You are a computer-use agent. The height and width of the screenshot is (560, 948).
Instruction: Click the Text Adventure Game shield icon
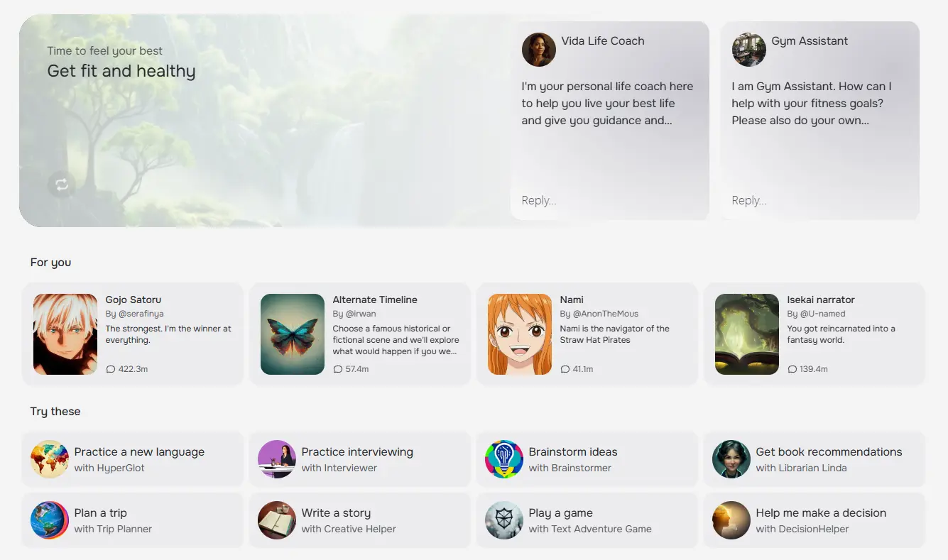[x=503, y=520]
